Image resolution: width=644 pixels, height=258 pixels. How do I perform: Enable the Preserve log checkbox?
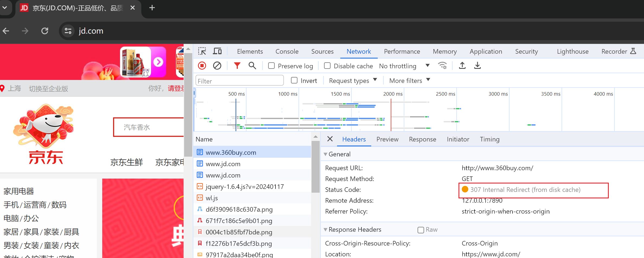pos(271,66)
